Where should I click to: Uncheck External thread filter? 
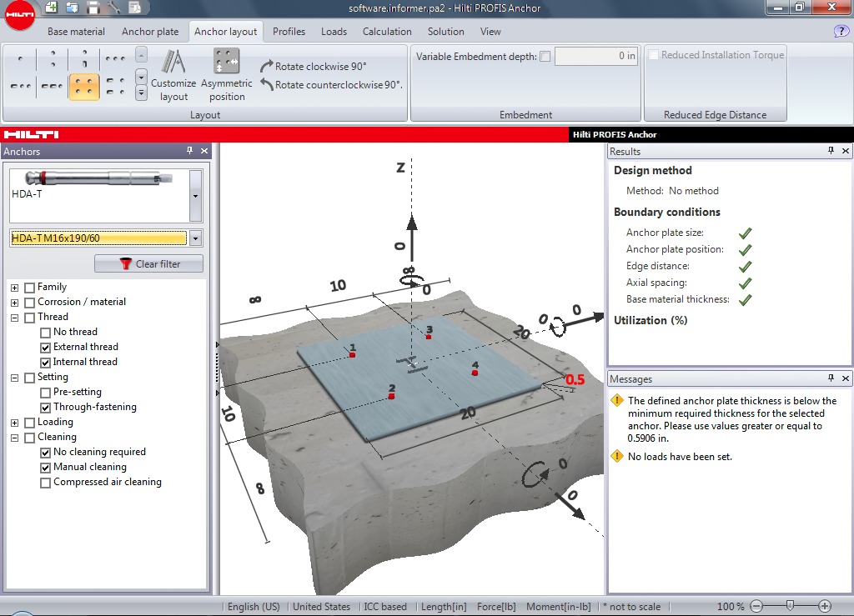coord(46,348)
